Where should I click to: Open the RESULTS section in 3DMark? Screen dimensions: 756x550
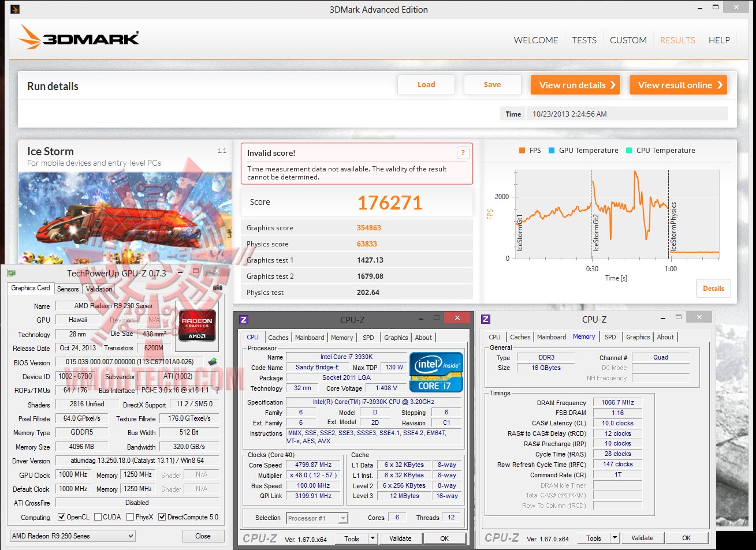pos(677,40)
